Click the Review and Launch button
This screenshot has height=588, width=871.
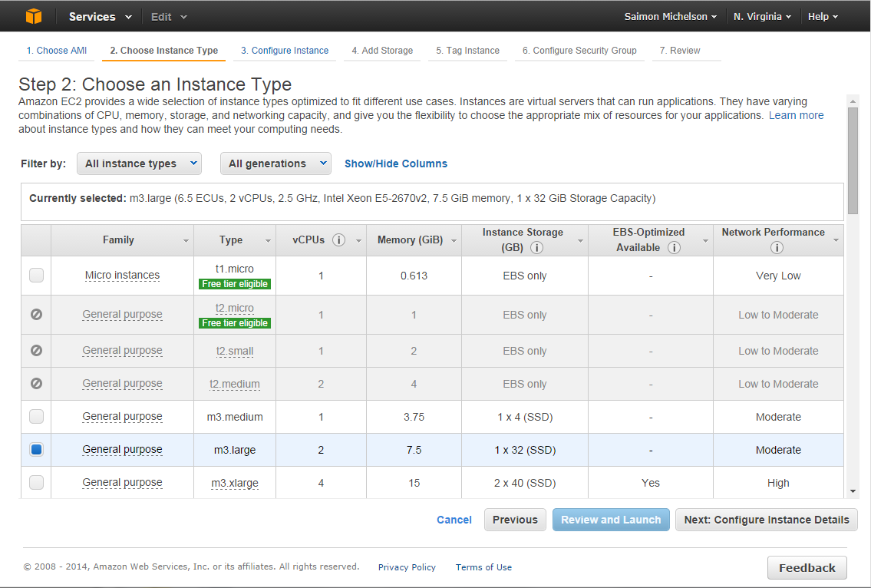(611, 520)
